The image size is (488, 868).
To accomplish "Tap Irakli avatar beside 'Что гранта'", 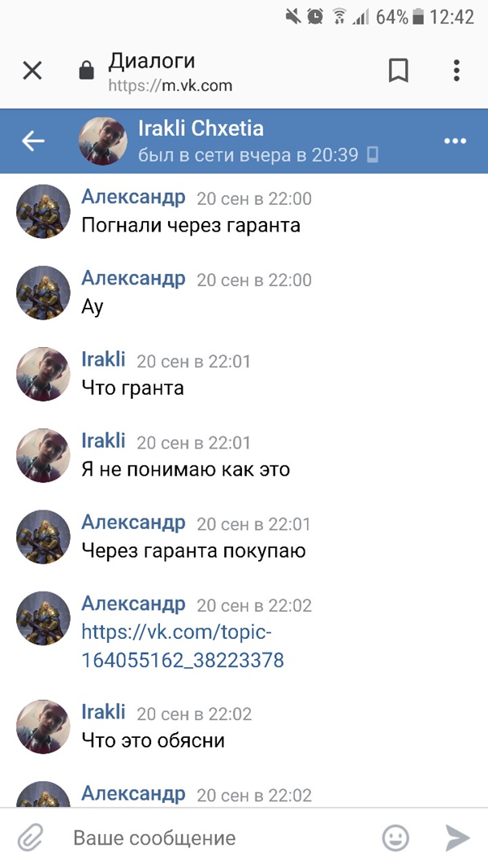I will point(43,375).
